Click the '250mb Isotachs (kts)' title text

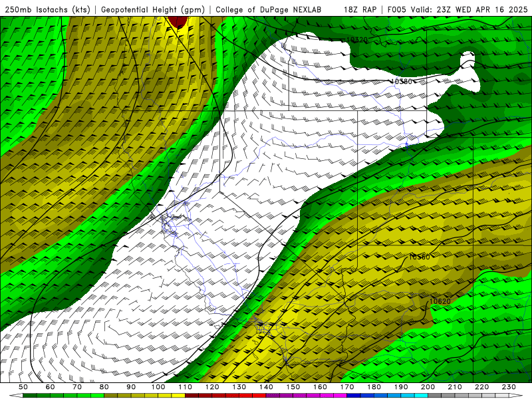48,10
